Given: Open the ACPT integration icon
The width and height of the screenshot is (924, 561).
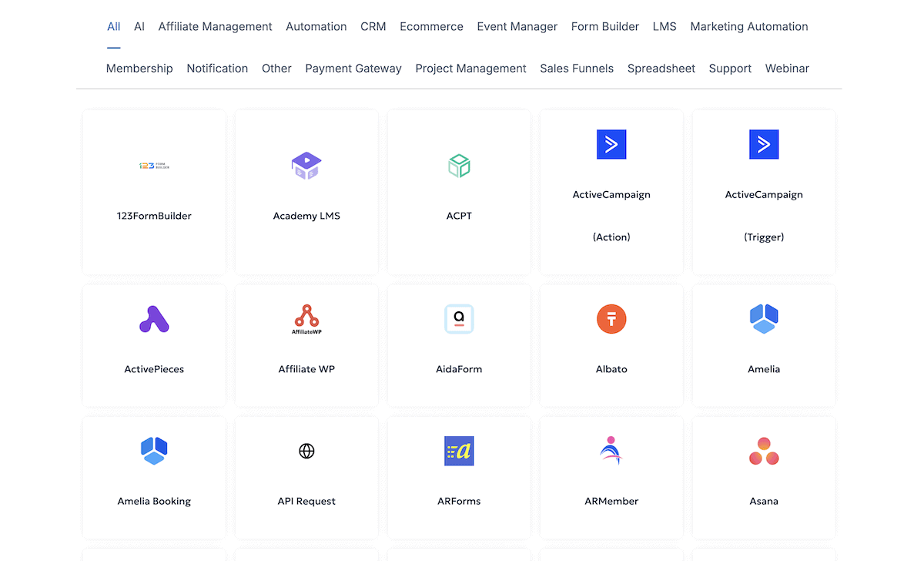Looking at the screenshot, I should click(459, 165).
